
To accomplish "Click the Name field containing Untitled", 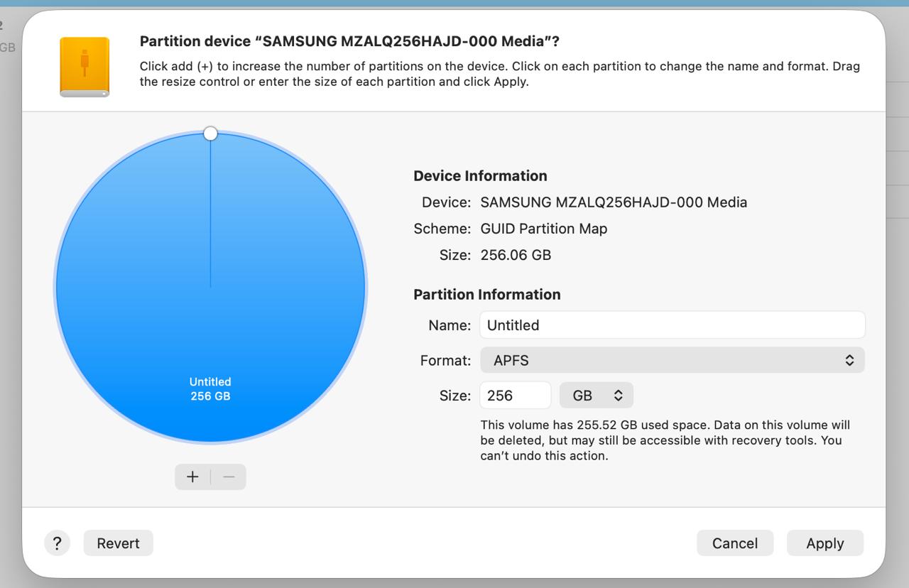I will (672, 325).
